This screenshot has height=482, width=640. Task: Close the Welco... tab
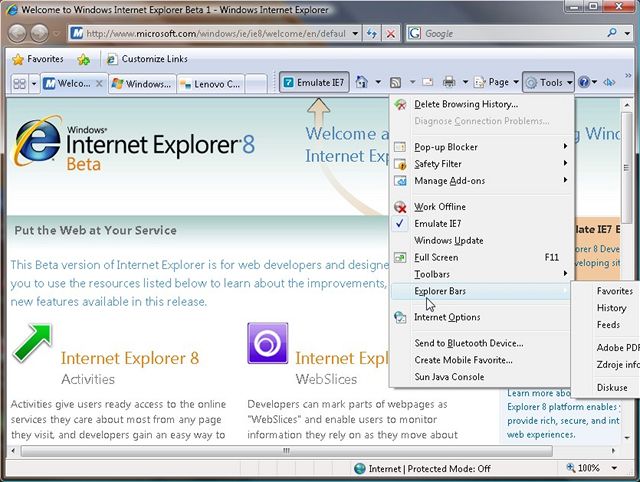(99, 84)
